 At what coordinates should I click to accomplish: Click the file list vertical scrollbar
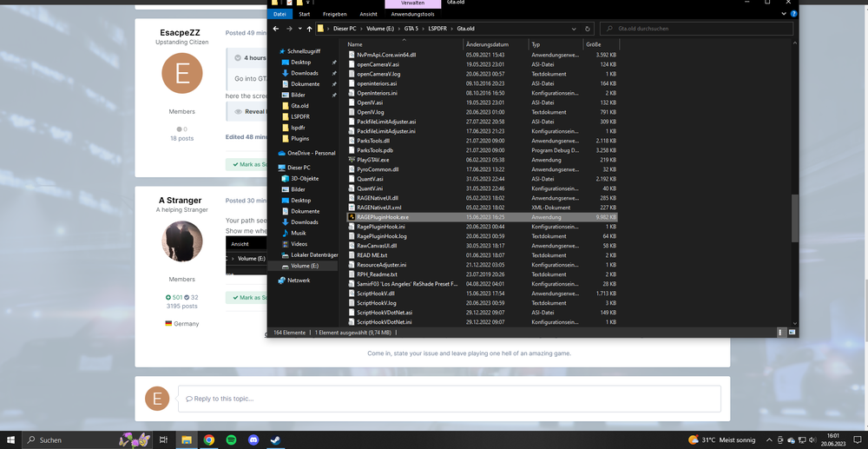point(795,219)
